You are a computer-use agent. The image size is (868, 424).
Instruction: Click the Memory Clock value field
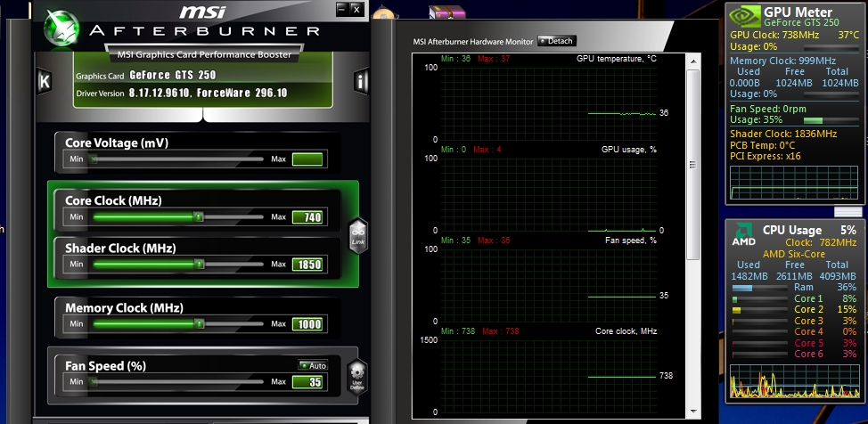[307, 324]
